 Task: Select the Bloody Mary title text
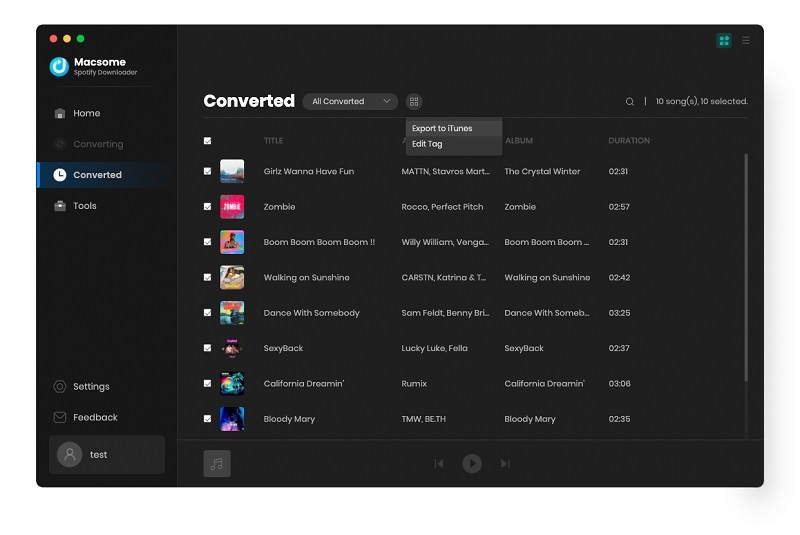[x=289, y=419]
